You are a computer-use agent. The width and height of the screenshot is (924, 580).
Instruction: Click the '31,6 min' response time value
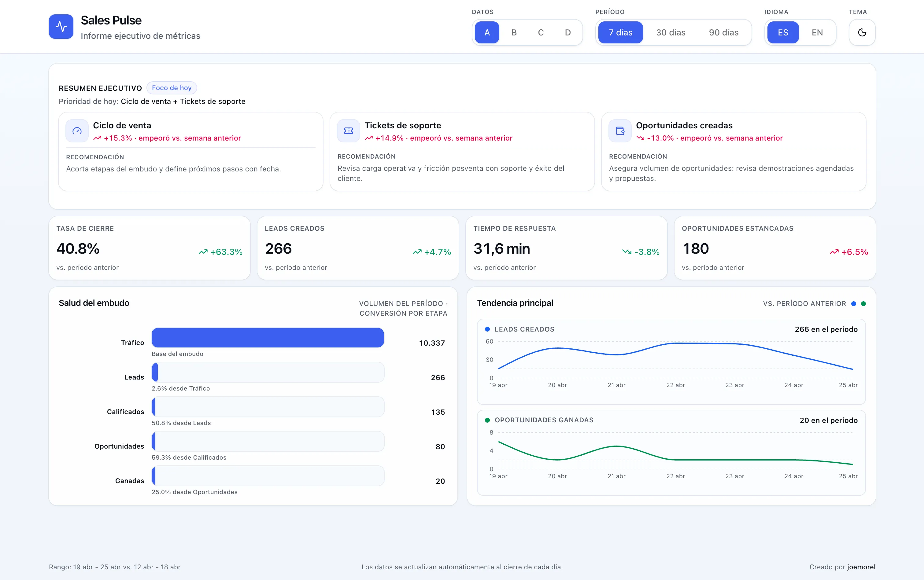501,248
